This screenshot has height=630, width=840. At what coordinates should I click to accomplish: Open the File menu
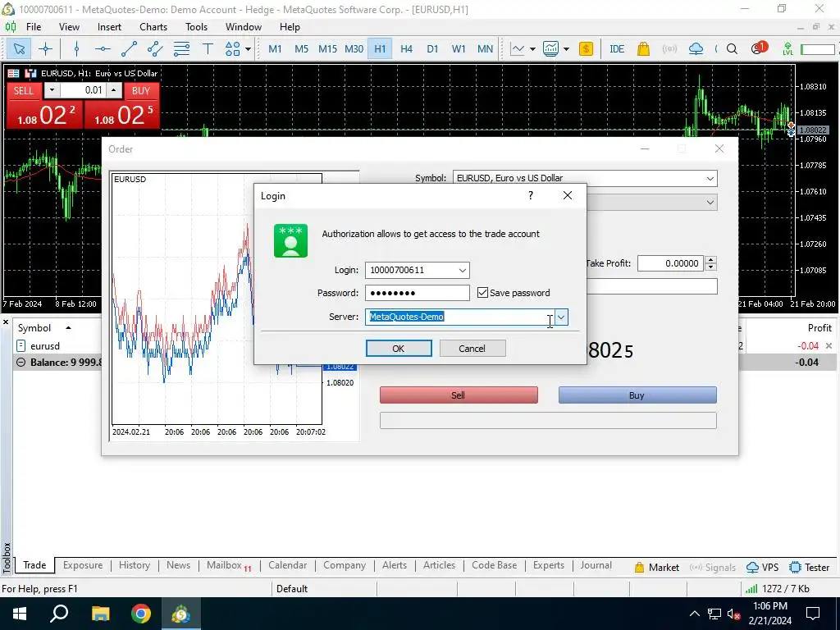pos(33,27)
